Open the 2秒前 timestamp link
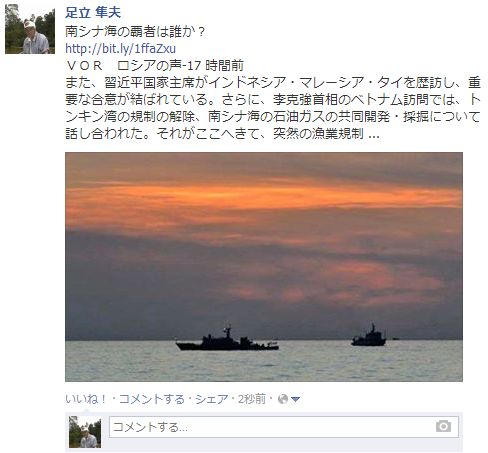The height and width of the screenshot is (453, 488). [x=252, y=399]
